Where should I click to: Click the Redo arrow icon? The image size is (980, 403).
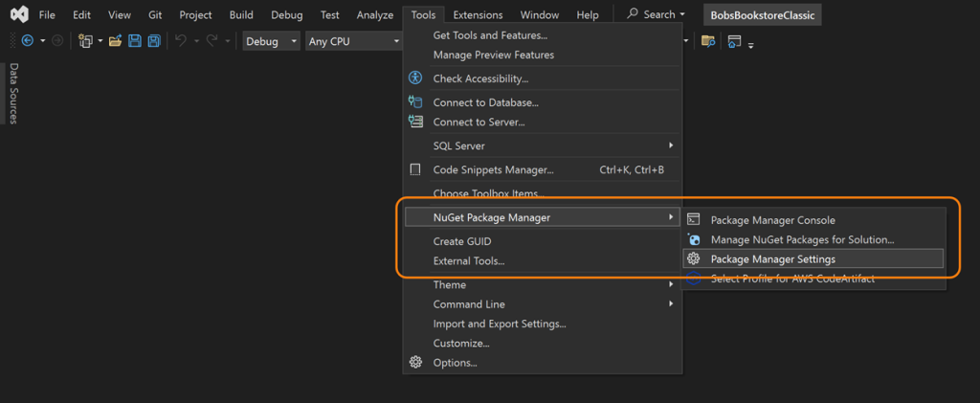212,40
